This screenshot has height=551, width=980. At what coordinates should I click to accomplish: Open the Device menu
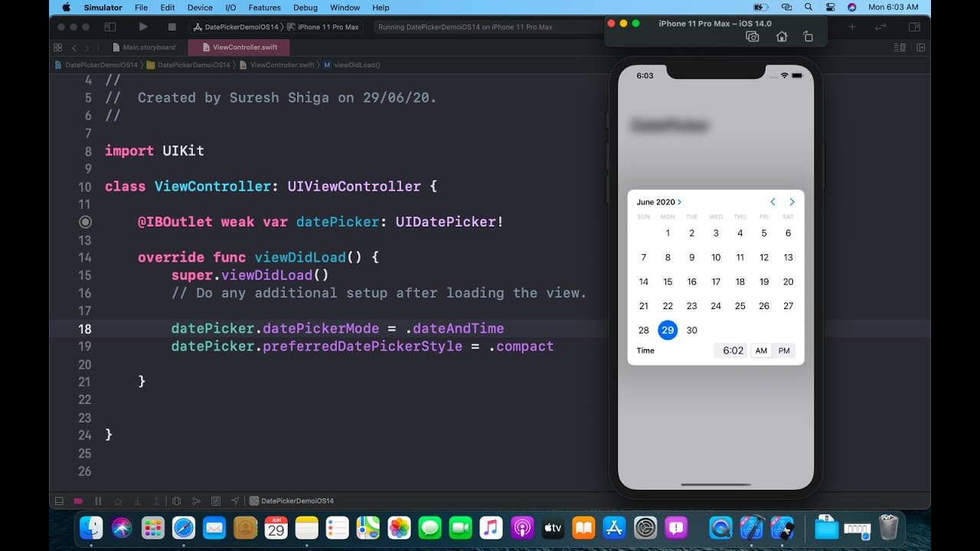[x=200, y=7]
